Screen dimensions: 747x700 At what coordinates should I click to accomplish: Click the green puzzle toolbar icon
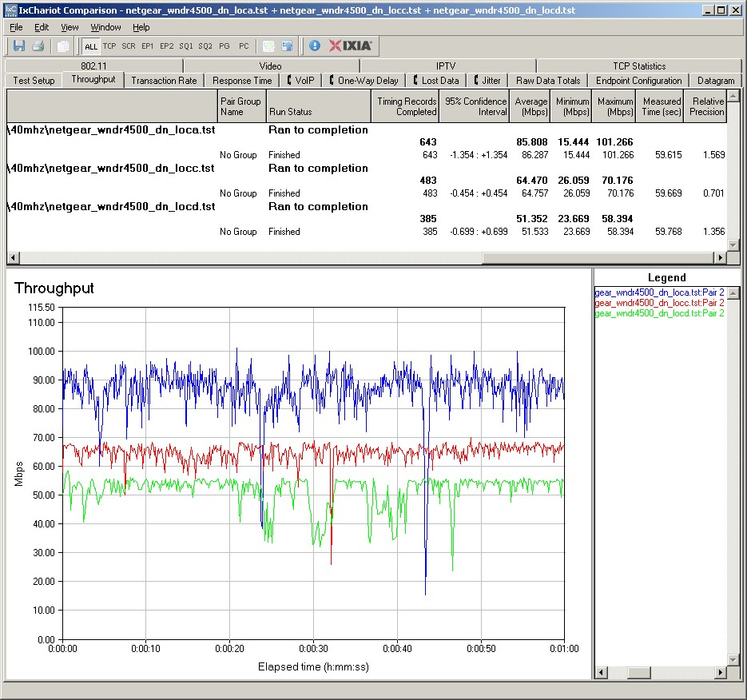tap(268, 46)
